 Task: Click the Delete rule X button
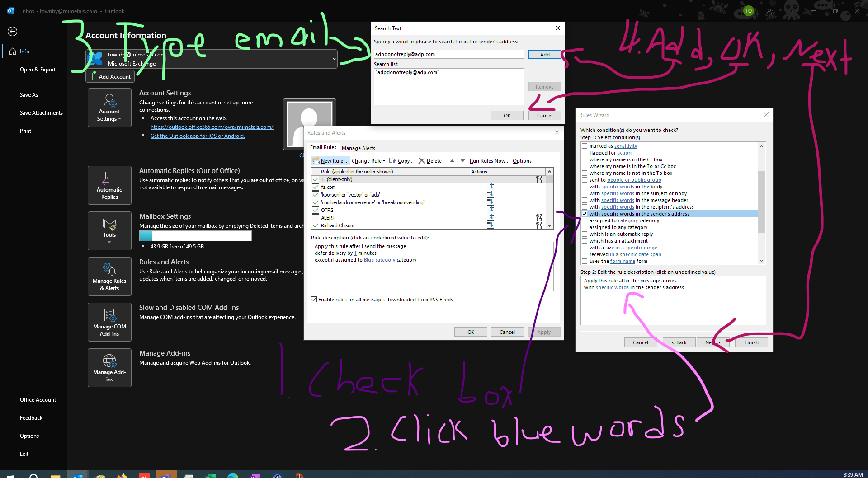430,161
